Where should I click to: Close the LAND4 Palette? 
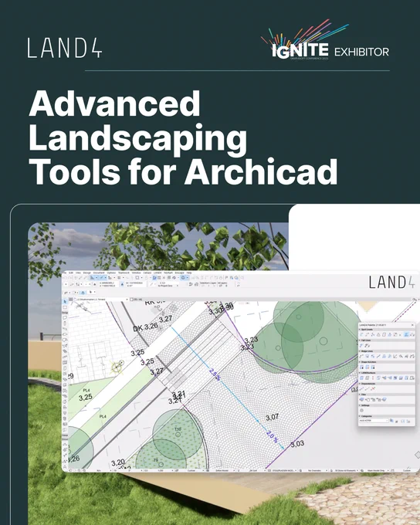[412, 325]
